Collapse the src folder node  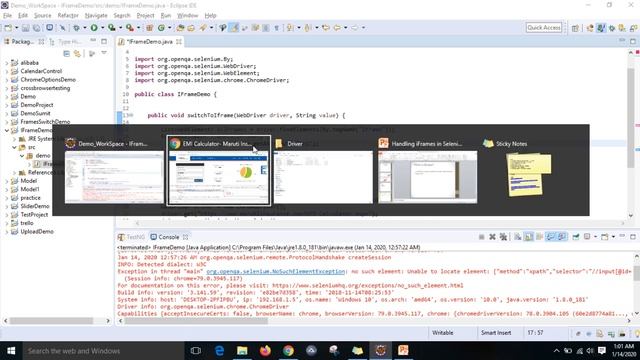(14, 147)
